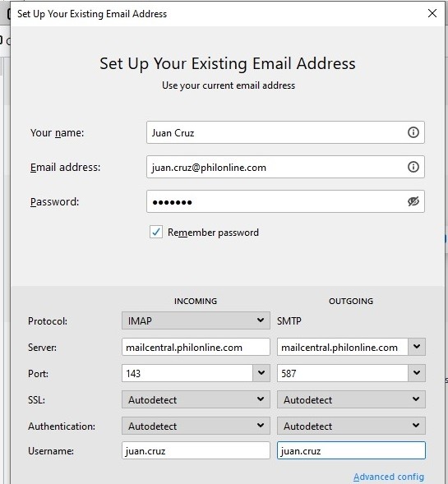Toggle password visibility eye icon
Image resolution: width=448 pixels, height=484 pixels.
coord(413,201)
